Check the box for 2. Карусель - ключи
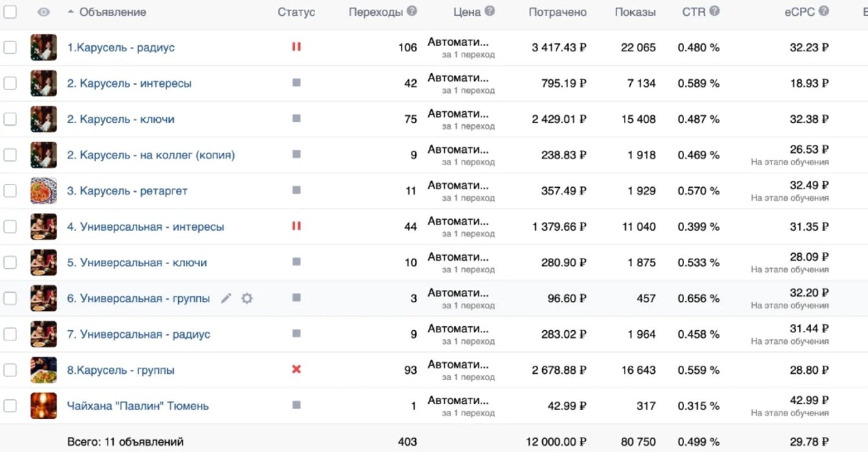This screenshot has width=868, height=452. click(10, 119)
